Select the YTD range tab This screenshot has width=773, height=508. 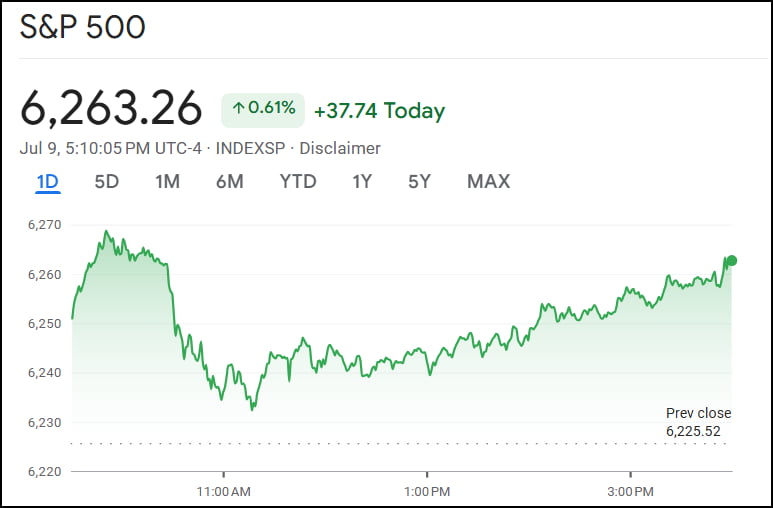coord(297,182)
